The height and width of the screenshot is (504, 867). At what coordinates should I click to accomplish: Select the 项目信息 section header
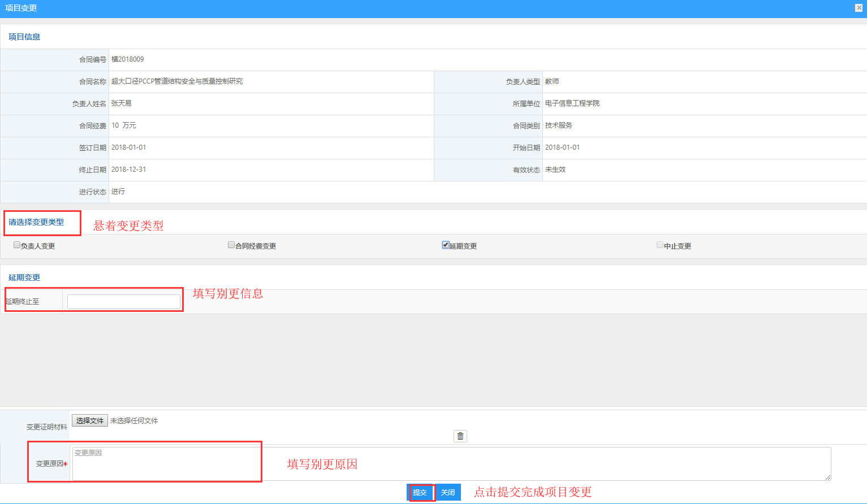tap(24, 37)
